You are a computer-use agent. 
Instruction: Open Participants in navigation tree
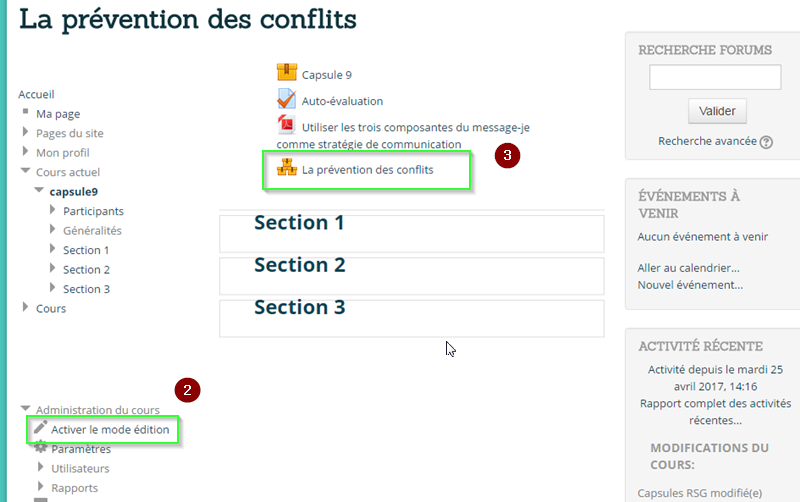[x=93, y=211]
